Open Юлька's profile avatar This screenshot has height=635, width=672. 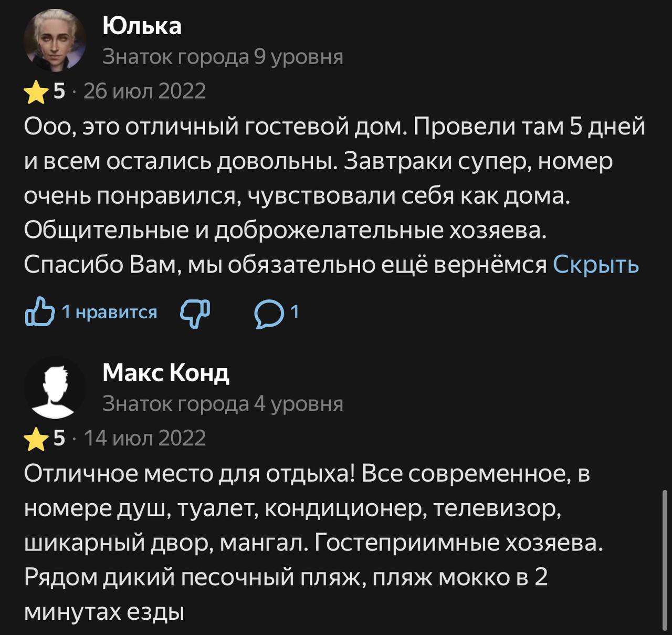tap(55, 39)
